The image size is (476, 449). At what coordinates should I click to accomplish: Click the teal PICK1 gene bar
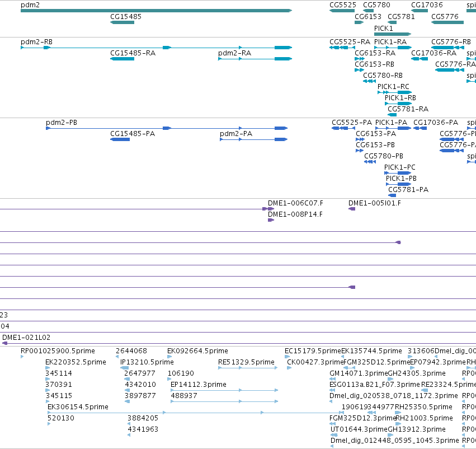click(x=393, y=34)
